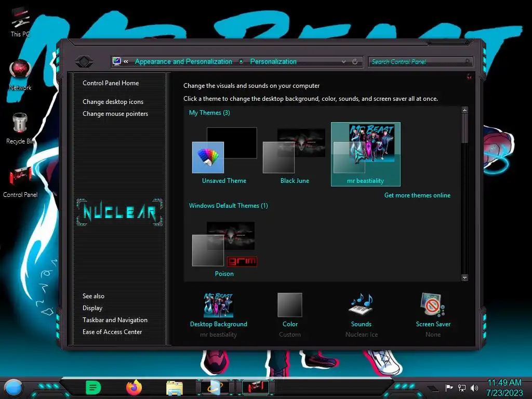Select the mr beastiality theme

(365, 154)
